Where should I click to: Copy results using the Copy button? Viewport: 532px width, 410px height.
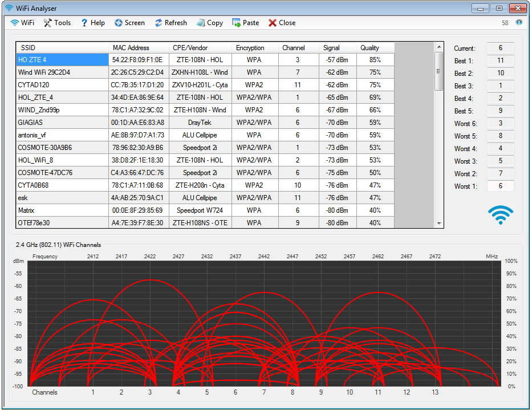pos(209,23)
